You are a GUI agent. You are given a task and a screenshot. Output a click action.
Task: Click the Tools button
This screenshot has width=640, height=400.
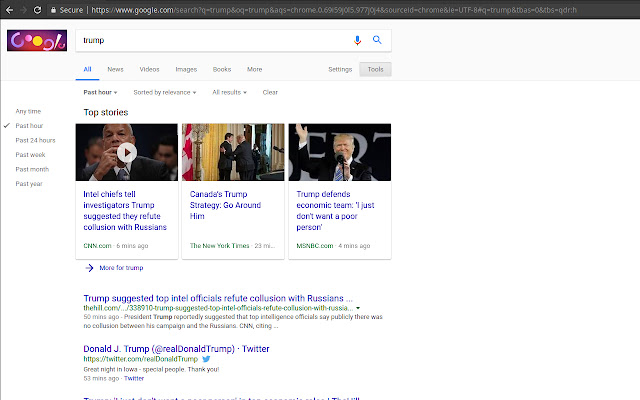[375, 69]
